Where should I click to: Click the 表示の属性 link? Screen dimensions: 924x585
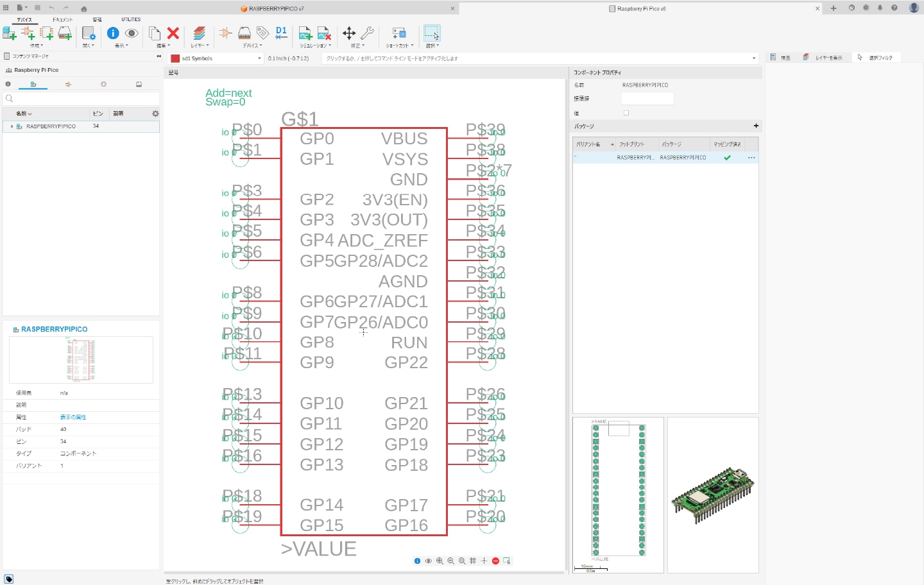pyautogui.click(x=73, y=417)
